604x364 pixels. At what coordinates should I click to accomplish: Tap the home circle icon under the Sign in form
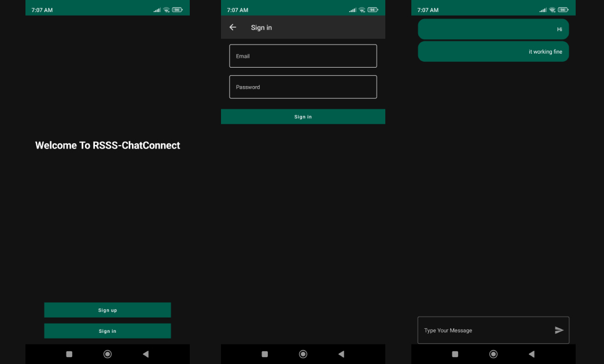pos(303,354)
